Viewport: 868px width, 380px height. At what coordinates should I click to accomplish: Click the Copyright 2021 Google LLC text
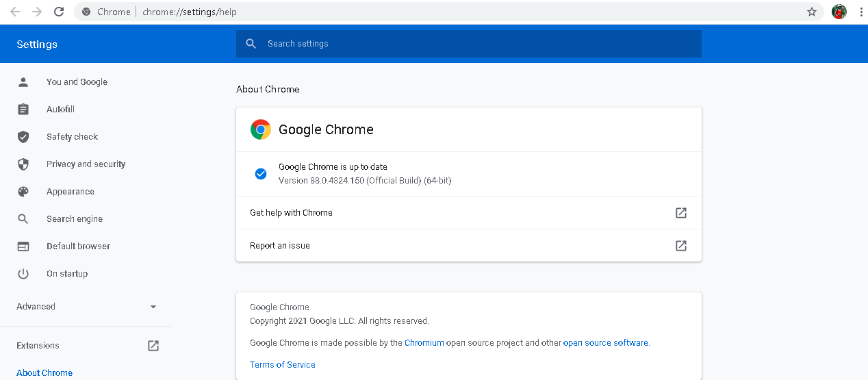coord(340,321)
